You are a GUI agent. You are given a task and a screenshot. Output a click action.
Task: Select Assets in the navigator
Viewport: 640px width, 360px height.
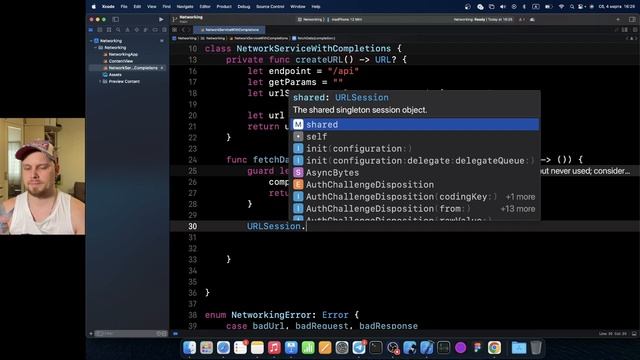114,75
